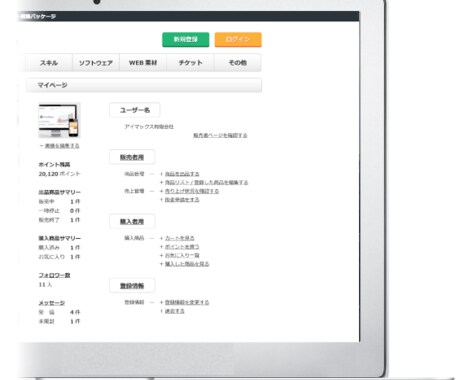The width and height of the screenshot is (460, 380).
Task: Open the お気に入り一覧 favorites list link
Action: (x=182, y=255)
